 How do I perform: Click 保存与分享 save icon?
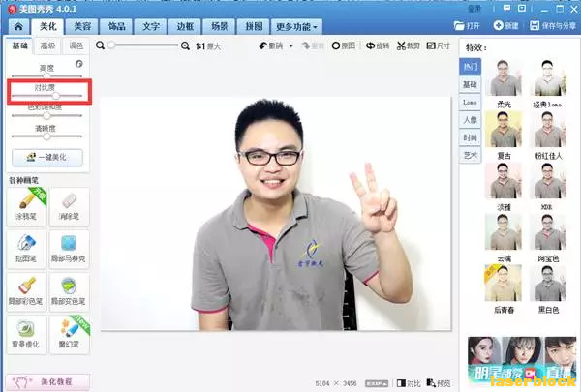click(553, 25)
